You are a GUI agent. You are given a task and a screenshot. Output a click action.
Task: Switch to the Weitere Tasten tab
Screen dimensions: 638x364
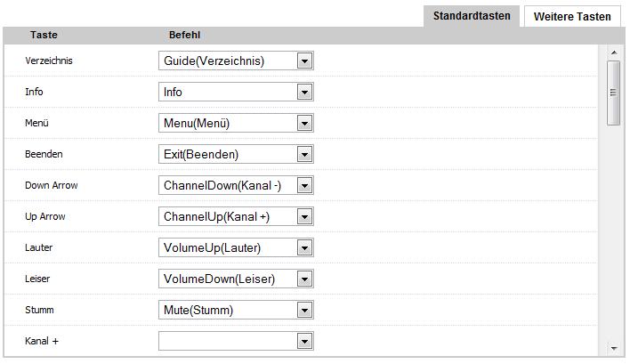(572, 17)
